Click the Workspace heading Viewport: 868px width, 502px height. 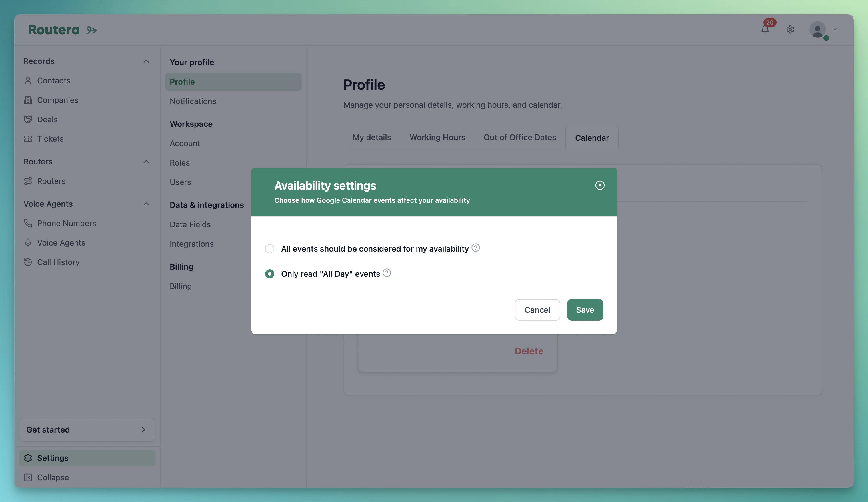191,124
